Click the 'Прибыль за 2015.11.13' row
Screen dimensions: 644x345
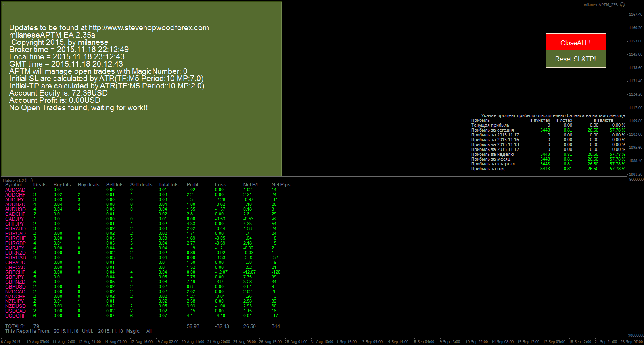pyautogui.click(x=548, y=144)
